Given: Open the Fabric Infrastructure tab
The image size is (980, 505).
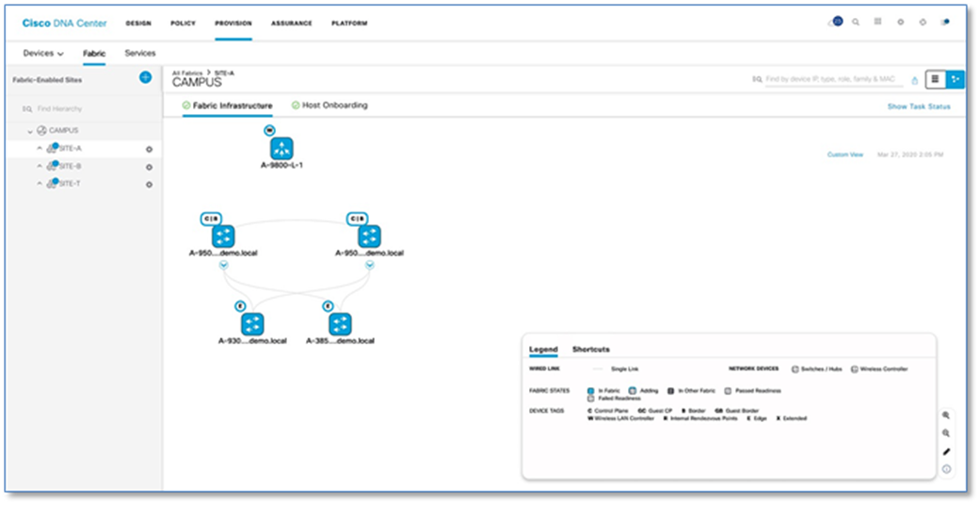Looking at the screenshot, I should coord(228,106).
